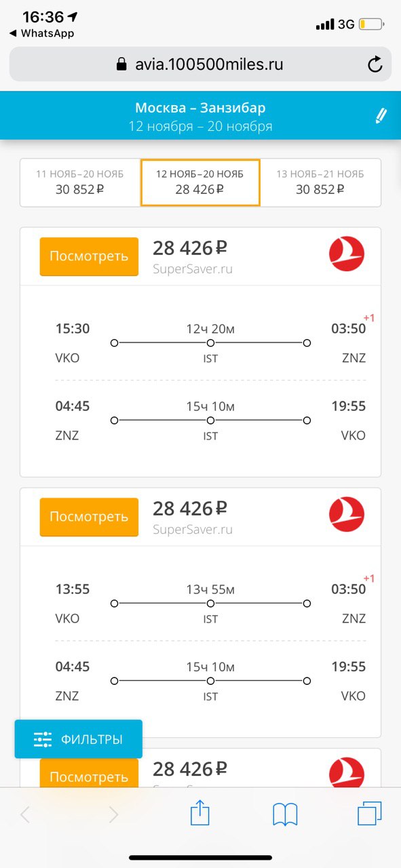Tap the Москва – Занзибар route header
The height and width of the screenshot is (868, 401).
(200, 108)
